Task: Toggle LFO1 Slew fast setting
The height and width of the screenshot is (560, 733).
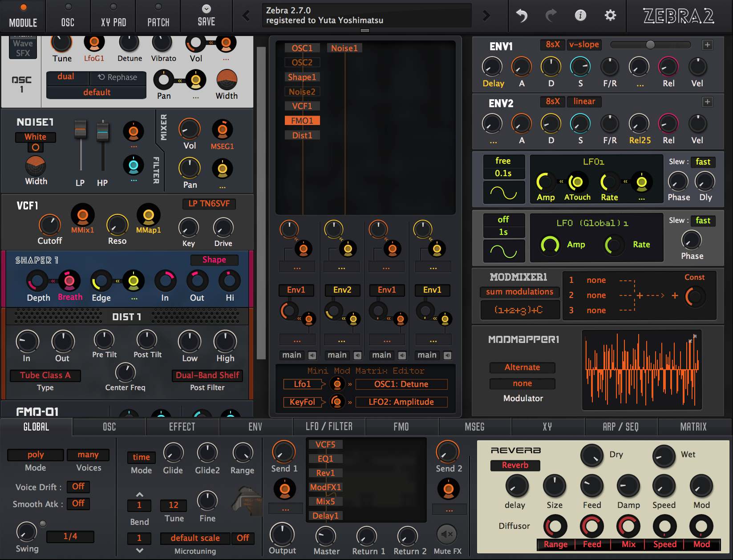Action: (703, 162)
